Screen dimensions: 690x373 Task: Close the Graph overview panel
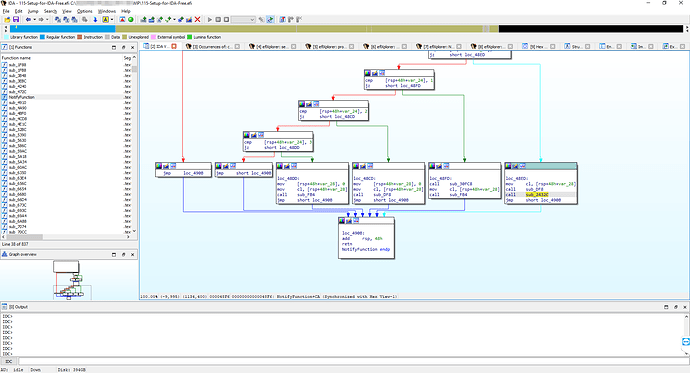coord(132,254)
